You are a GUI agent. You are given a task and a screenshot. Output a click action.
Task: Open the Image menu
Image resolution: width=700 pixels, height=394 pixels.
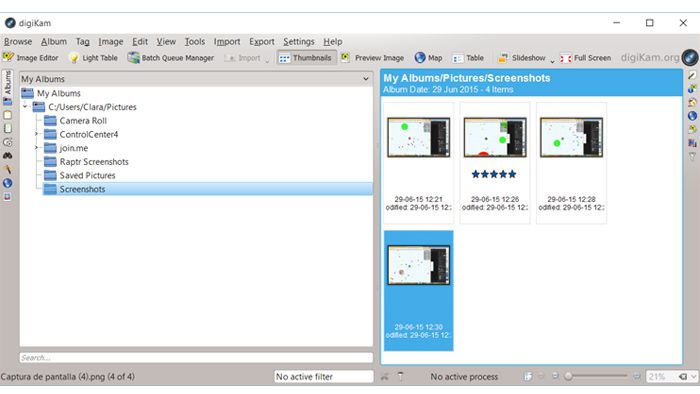tap(111, 41)
